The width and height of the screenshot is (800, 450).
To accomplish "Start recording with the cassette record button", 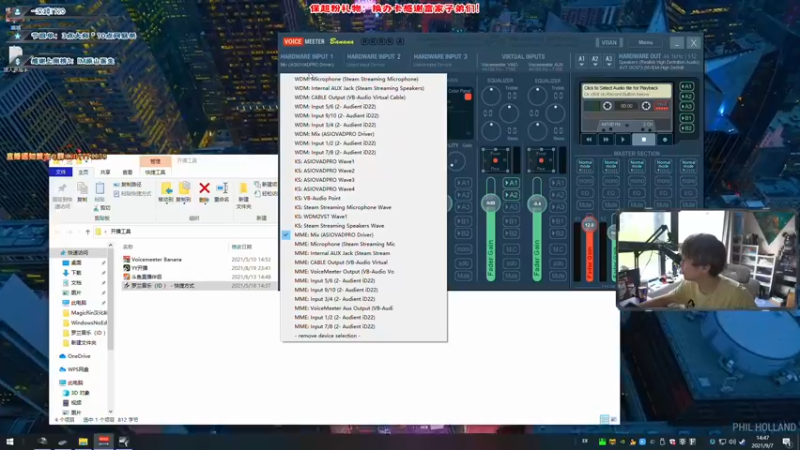I will tap(665, 139).
